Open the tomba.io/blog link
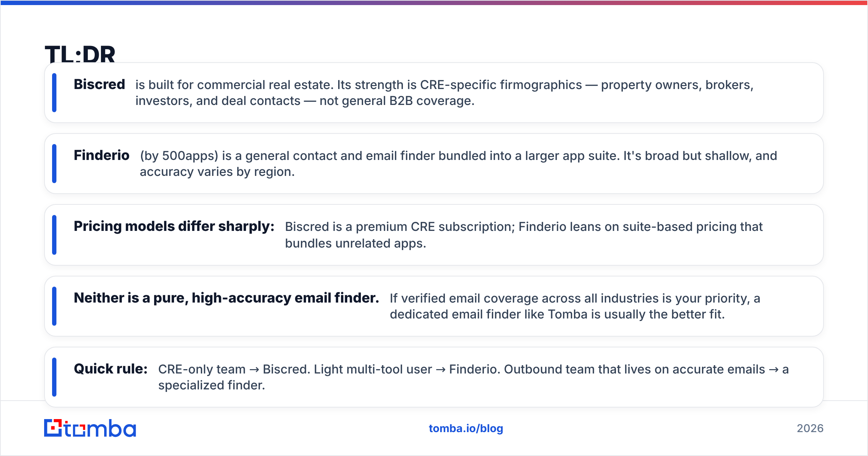This screenshot has height=456, width=868. (x=466, y=428)
